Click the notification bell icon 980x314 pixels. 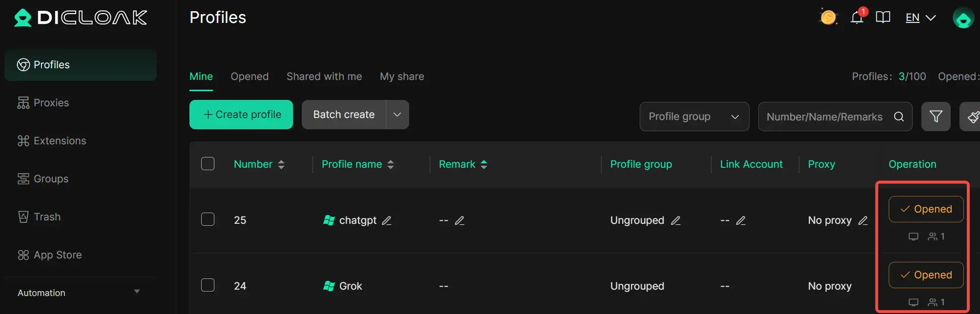point(857,18)
